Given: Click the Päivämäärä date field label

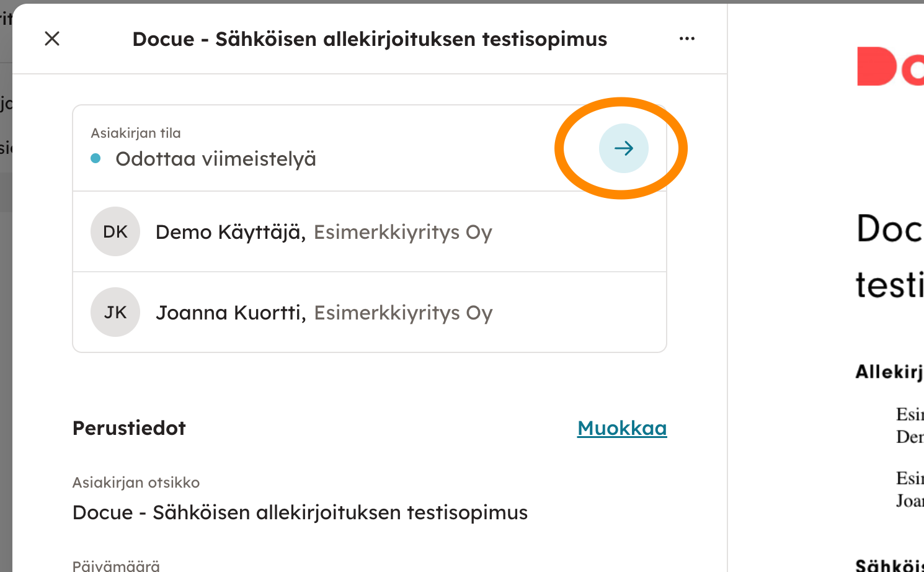Looking at the screenshot, I should [116, 565].
